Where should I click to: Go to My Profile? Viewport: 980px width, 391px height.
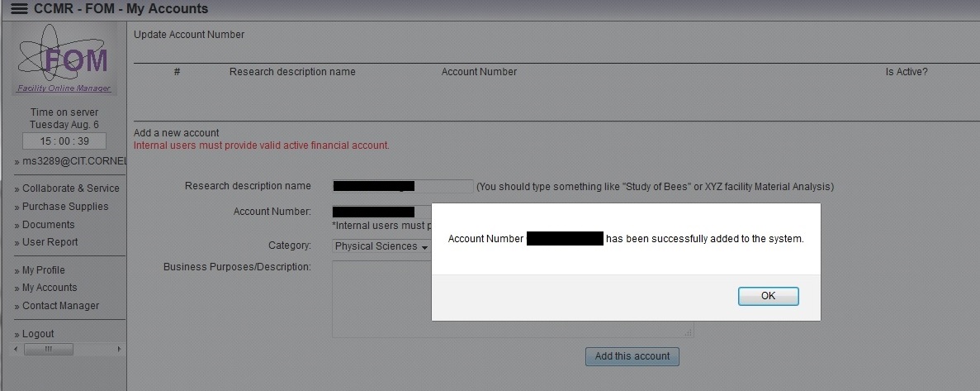[43, 270]
